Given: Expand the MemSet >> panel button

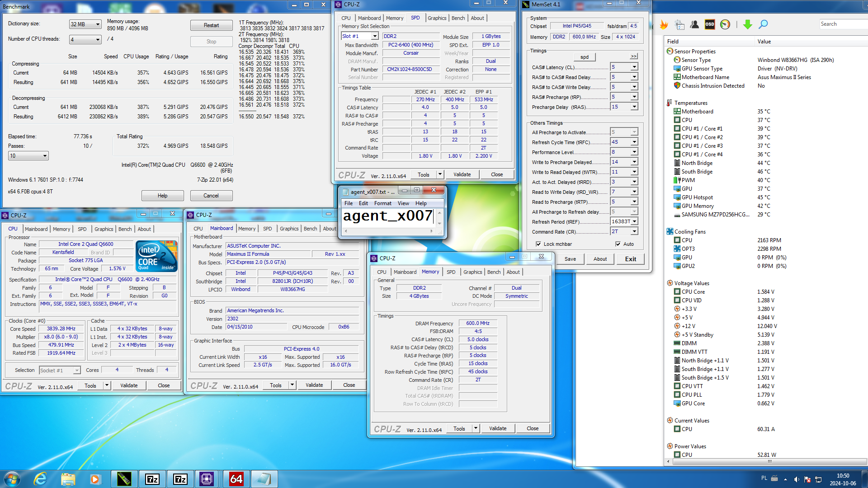Looking at the screenshot, I should tap(634, 56).
